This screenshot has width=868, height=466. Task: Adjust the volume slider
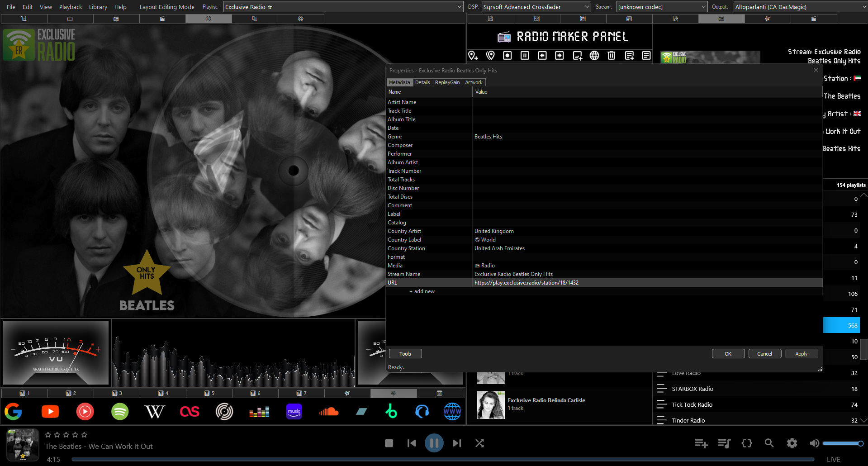[x=843, y=443]
